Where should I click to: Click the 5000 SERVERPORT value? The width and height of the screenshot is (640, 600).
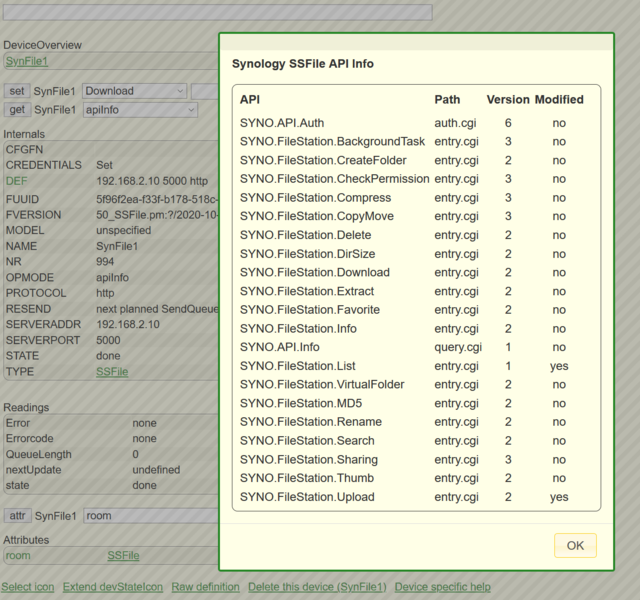108,340
